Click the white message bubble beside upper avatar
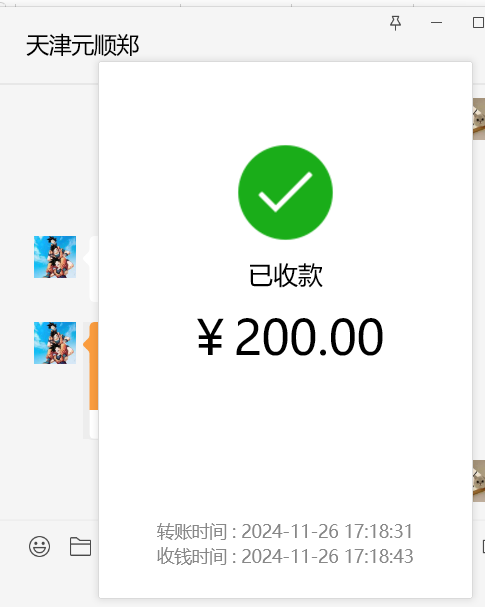Screen dimensions: 485x607 pyautogui.click(x=91, y=269)
